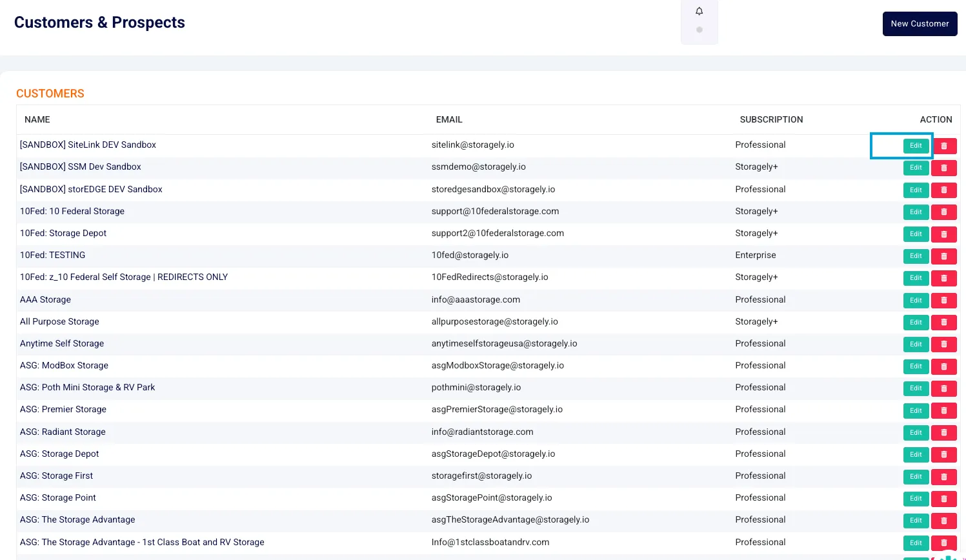Edit the storEDGE DEV Sandbox customer

(x=916, y=190)
